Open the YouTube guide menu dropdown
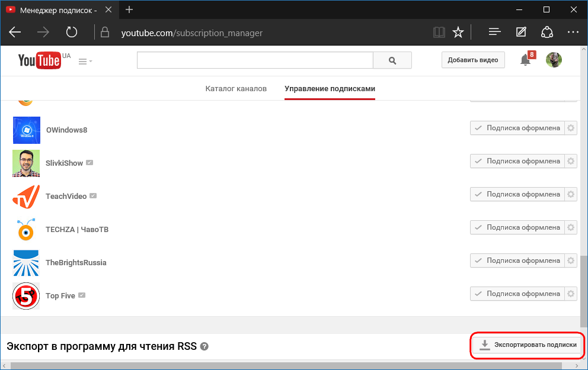The width and height of the screenshot is (588, 370). 85,62
